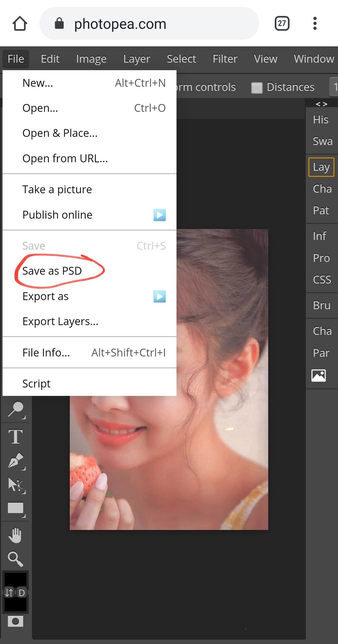
Task: Choose Export Layers... menu entry
Action: tap(89, 321)
